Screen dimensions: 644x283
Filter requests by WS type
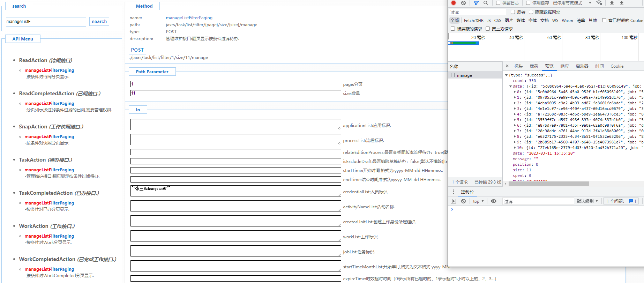(x=555, y=21)
